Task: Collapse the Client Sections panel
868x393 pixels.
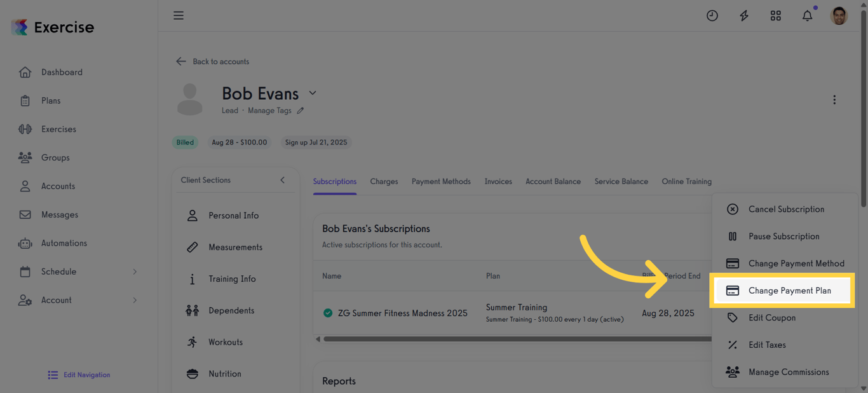Action: (282, 180)
